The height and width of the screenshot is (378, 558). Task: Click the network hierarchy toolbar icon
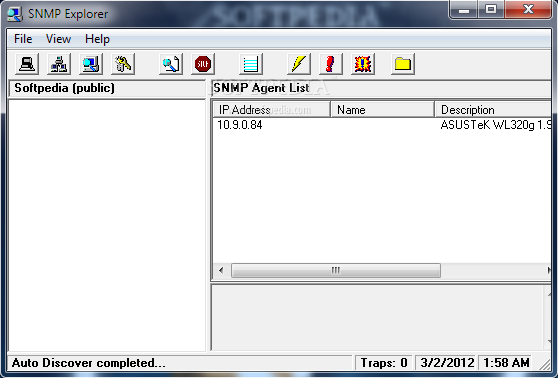pyautogui.click(x=59, y=64)
